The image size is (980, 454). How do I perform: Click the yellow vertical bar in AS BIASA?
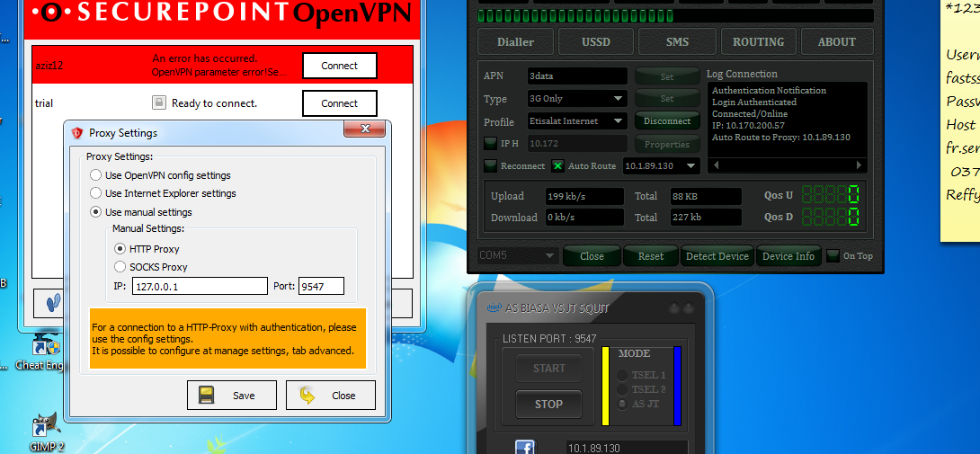pos(605,386)
